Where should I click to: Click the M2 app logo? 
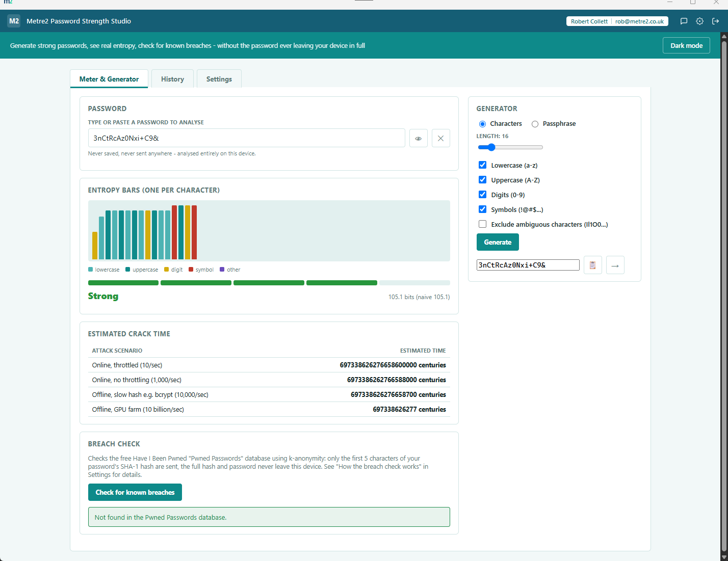14,21
